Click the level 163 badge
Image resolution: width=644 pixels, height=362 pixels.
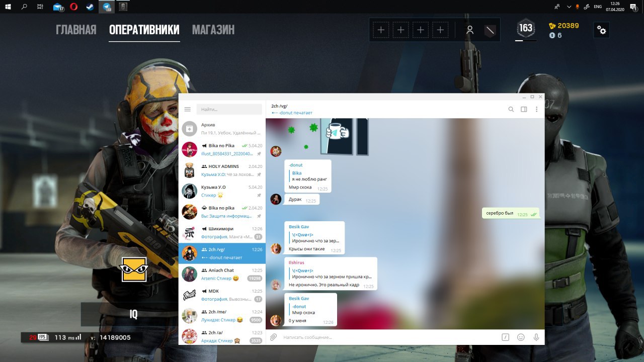pos(526,29)
